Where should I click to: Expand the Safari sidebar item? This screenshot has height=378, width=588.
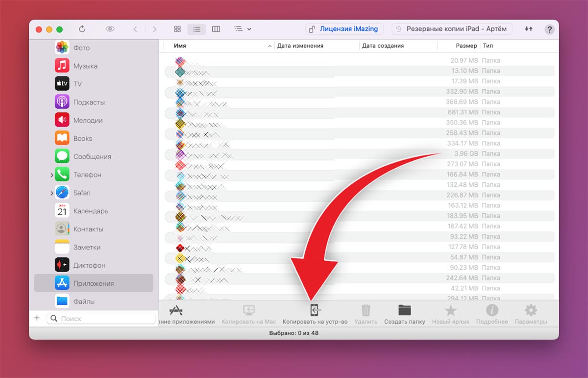coord(51,193)
